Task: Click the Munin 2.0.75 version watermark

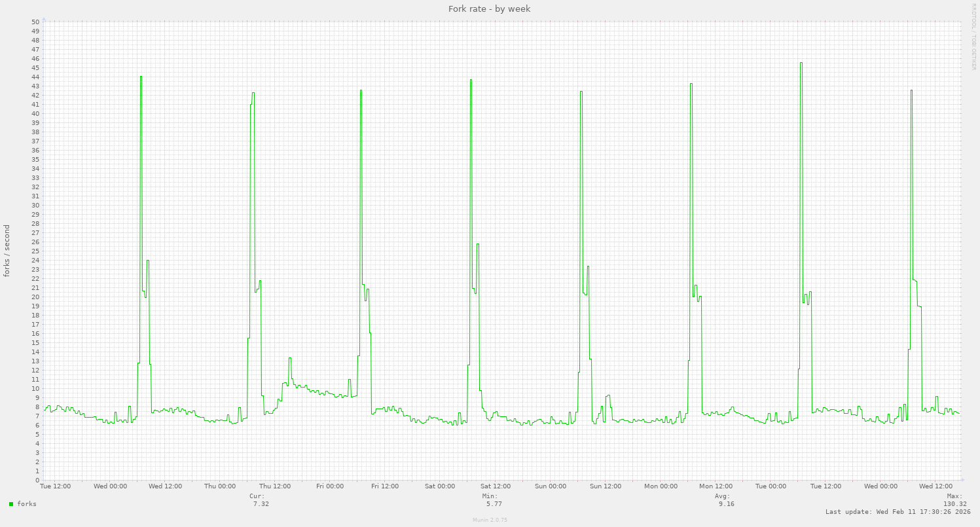Action: coord(490,520)
